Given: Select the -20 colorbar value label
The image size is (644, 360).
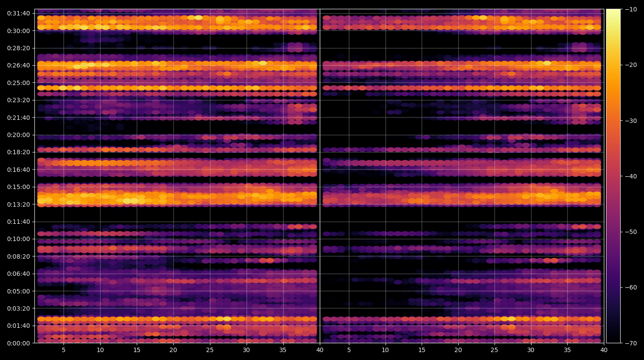Looking at the screenshot, I should pos(631,65).
